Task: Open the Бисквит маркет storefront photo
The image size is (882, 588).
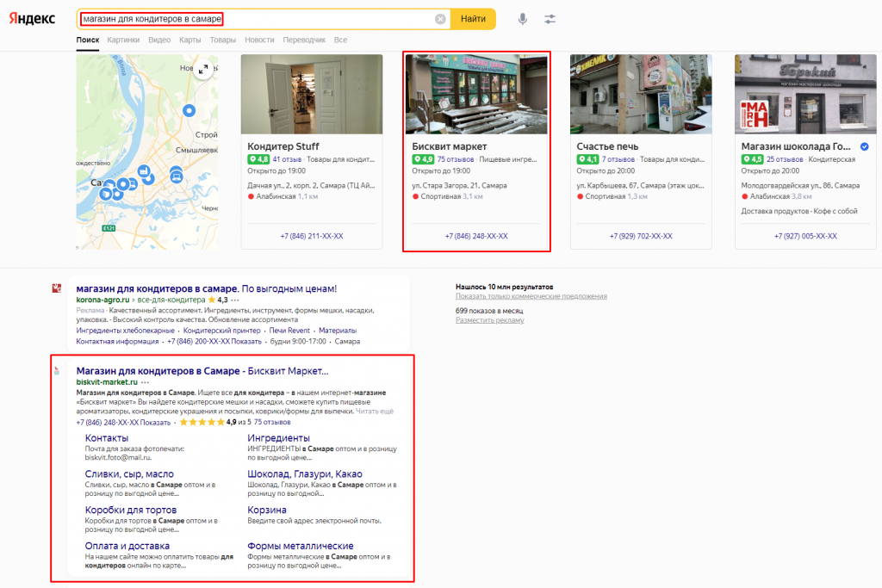Action: pos(476,94)
